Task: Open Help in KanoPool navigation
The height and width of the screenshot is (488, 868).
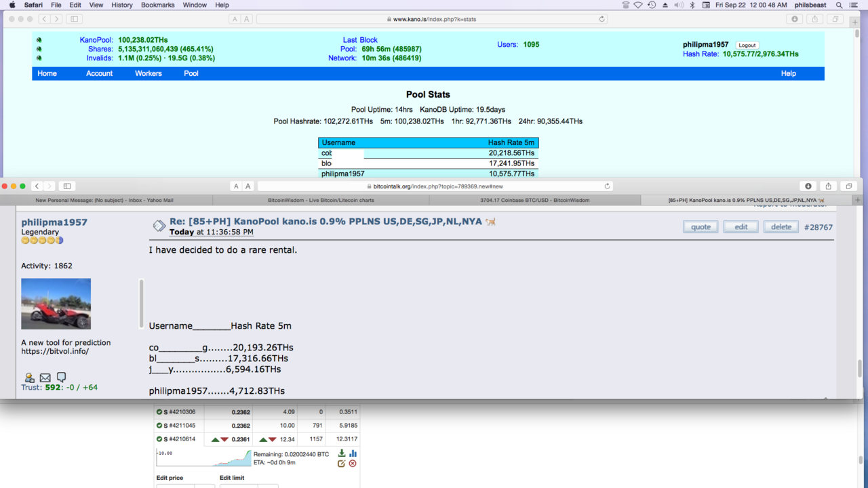Action: pyautogui.click(x=788, y=73)
